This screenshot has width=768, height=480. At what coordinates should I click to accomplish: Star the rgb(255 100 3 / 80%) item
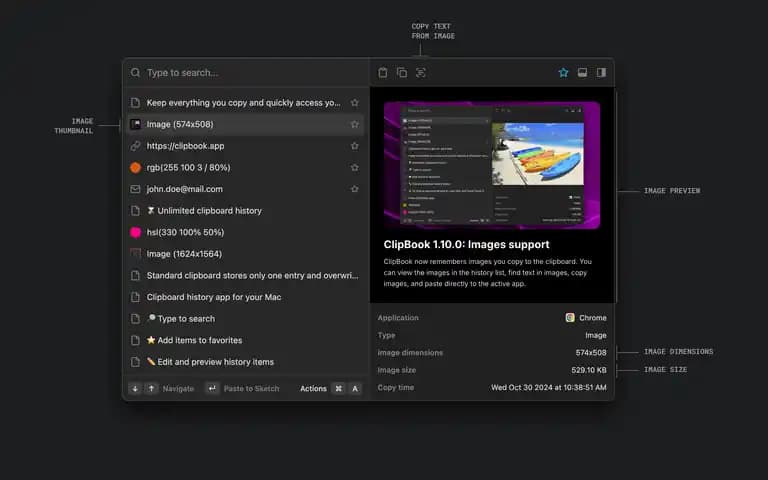coord(355,167)
